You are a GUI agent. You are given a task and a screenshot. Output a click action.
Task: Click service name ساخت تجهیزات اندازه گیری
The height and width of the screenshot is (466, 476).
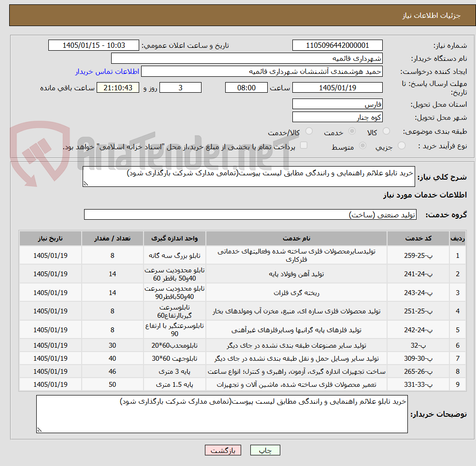pyautogui.click(x=296, y=372)
